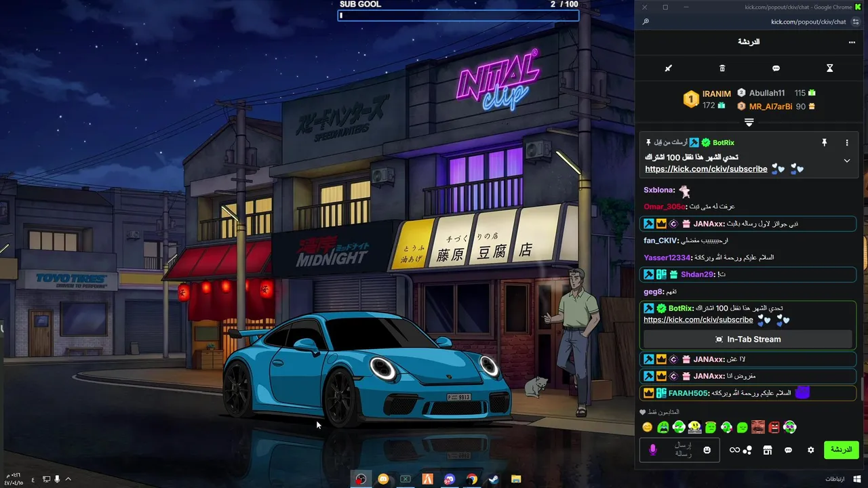Open the emoji picker smiley icon
Screen dimensions: 868x488
(x=707, y=450)
